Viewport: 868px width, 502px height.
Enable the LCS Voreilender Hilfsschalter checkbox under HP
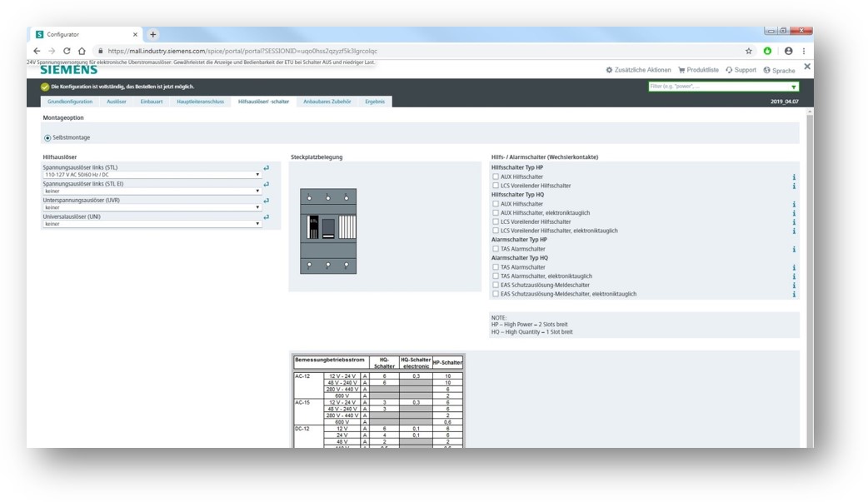tap(496, 186)
